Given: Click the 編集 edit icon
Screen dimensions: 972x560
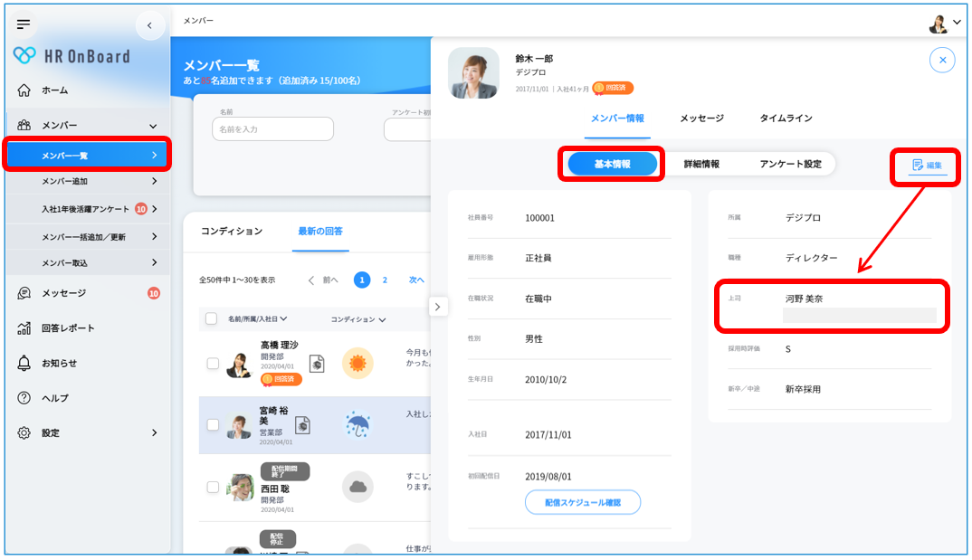Looking at the screenshot, I should [918, 165].
